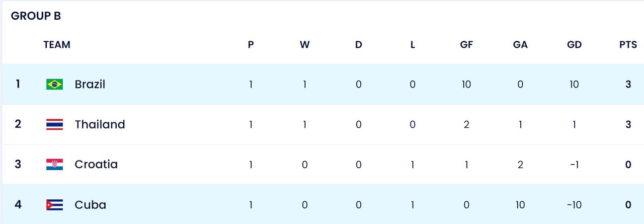Image resolution: width=644 pixels, height=224 pixels.
Task: Open the Thailand team link
Action: [x=100, y=124]
